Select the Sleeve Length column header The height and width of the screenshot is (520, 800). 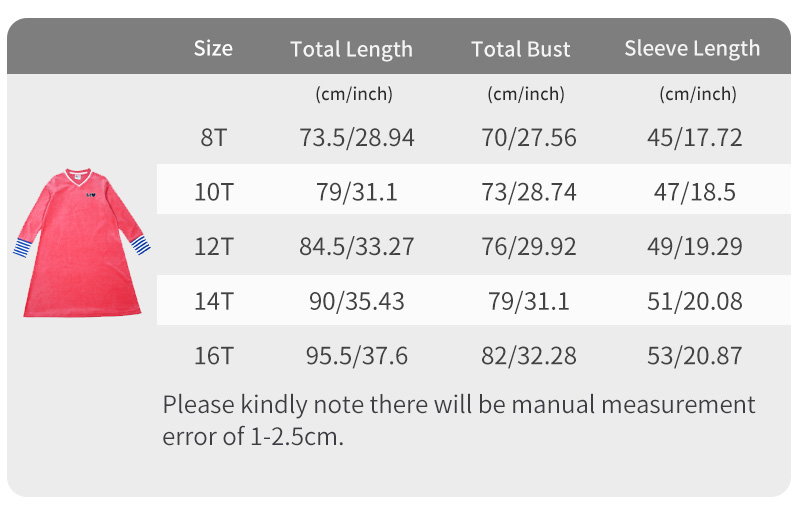point(692,48)
